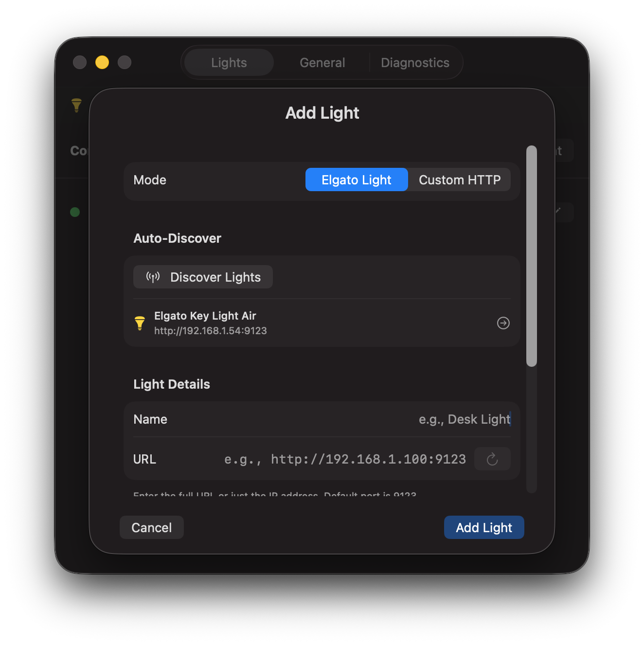The image size is (644, 646).
Task: Click the dialog's vertical scrollbar
Action: (x=531, y=255)
